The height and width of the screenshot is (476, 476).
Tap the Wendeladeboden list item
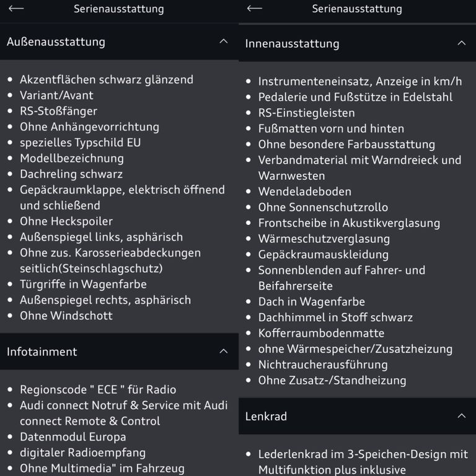pyautogui.click(x=305, y=192)
